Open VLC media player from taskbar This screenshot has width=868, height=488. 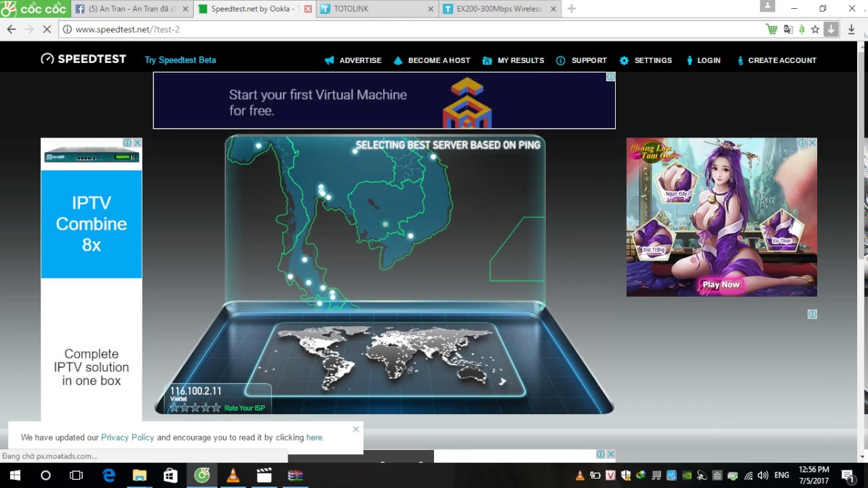233,475
